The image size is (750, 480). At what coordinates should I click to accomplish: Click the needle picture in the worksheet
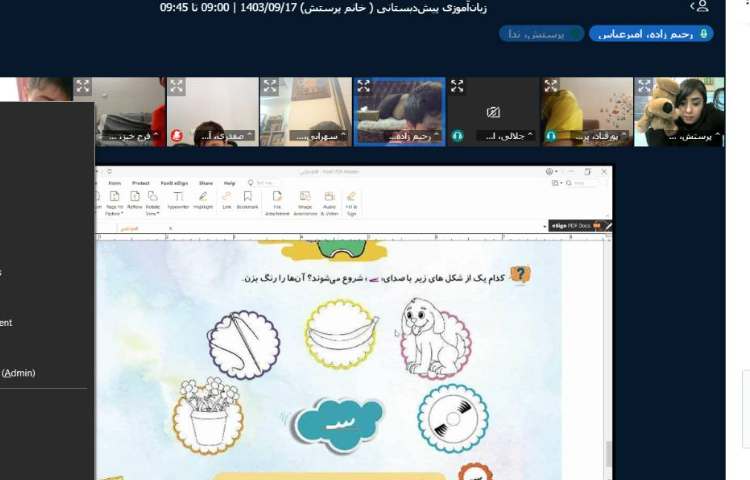pyautogui.click(x=243, y=344)
